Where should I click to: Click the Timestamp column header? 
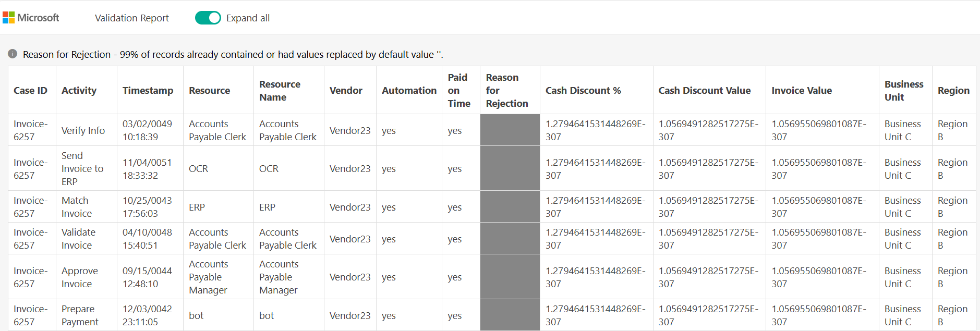pyautogui.click(x=148, y=90)
